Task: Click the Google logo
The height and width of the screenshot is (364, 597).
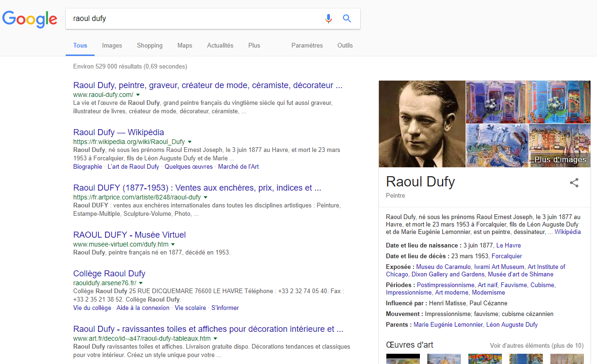Action: coord(30,19)
